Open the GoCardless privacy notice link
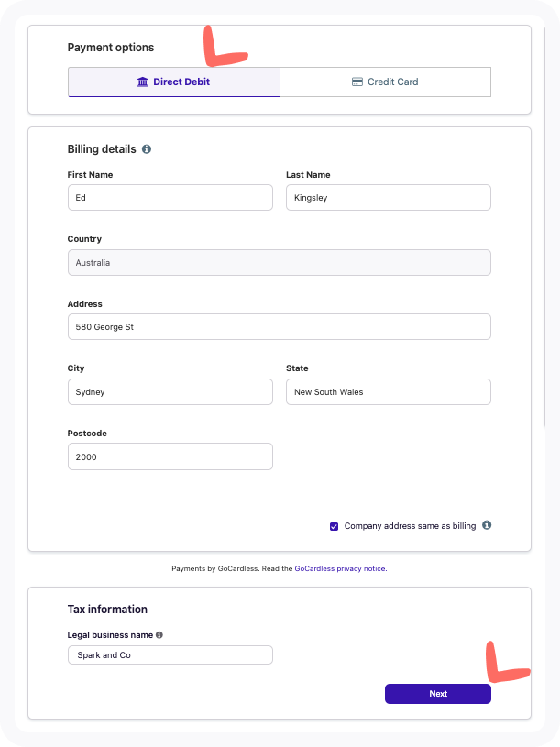This screenshot has height=747, width=560. [x=340, y=569]
